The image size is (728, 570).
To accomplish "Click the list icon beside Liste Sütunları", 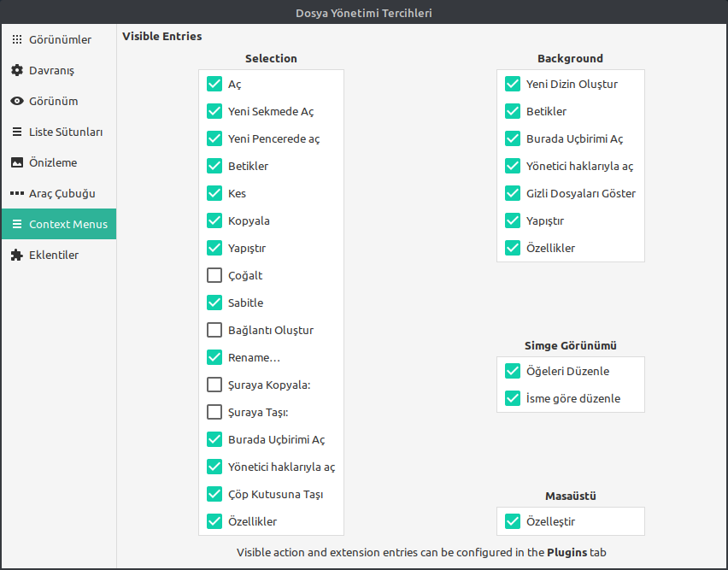I will pos(17,132).
